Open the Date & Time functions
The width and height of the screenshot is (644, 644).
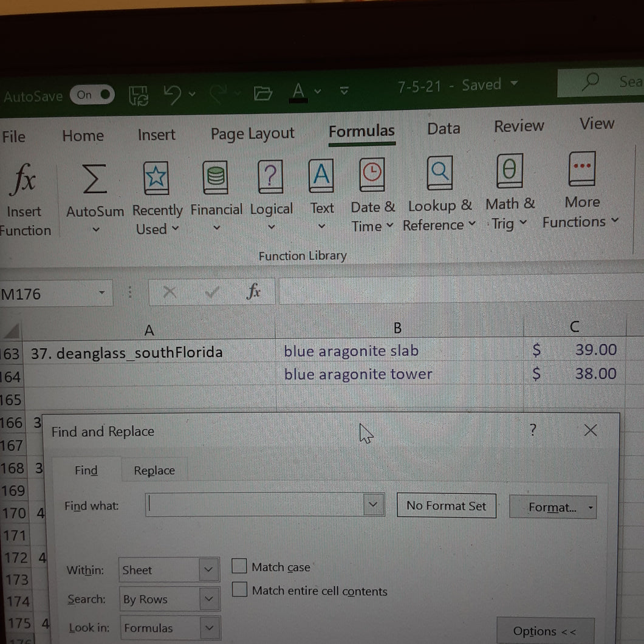point(372,195)
